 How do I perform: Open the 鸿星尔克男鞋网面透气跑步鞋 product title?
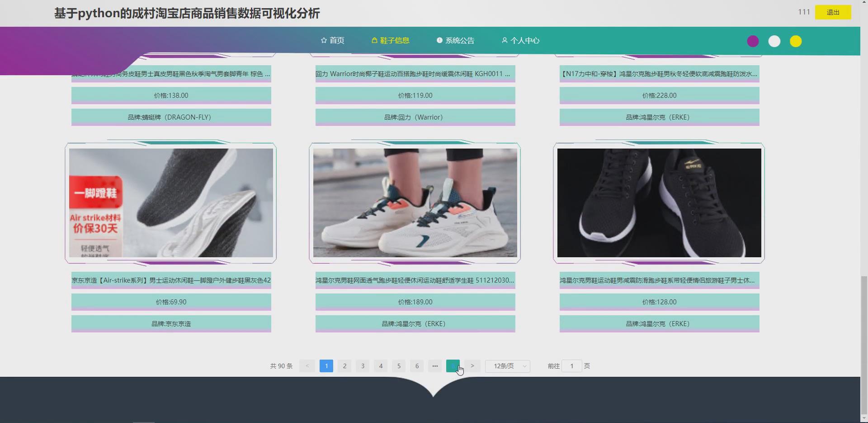(x=415, y=280)
